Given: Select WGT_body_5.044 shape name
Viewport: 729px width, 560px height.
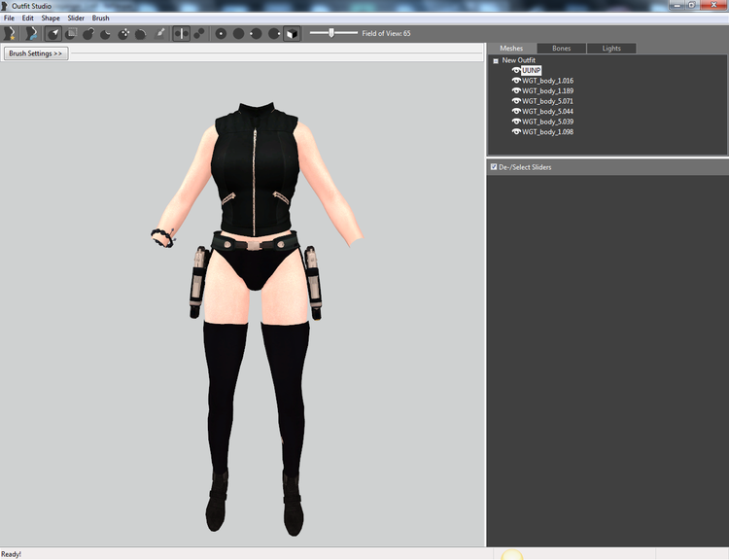Looking at the screenshot, I should 547,111.
